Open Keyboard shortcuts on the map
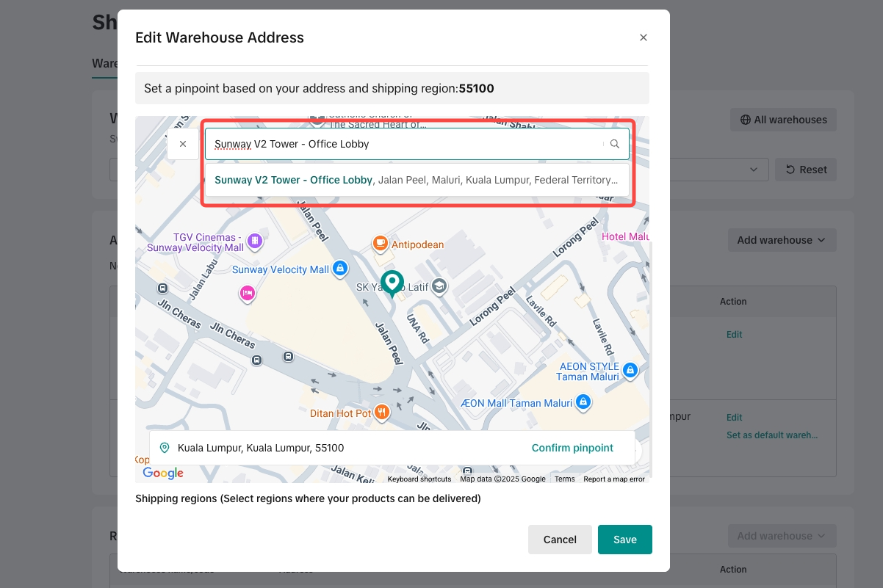This screenshot has width=883, height=588. pyautogui.click(x=419, y=479)
